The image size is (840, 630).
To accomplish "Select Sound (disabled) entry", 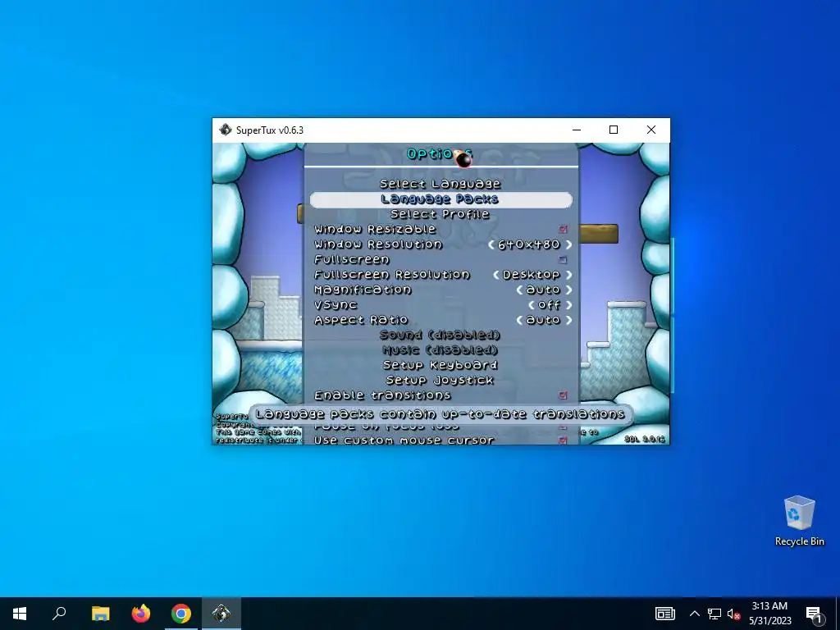I will 441,335.
